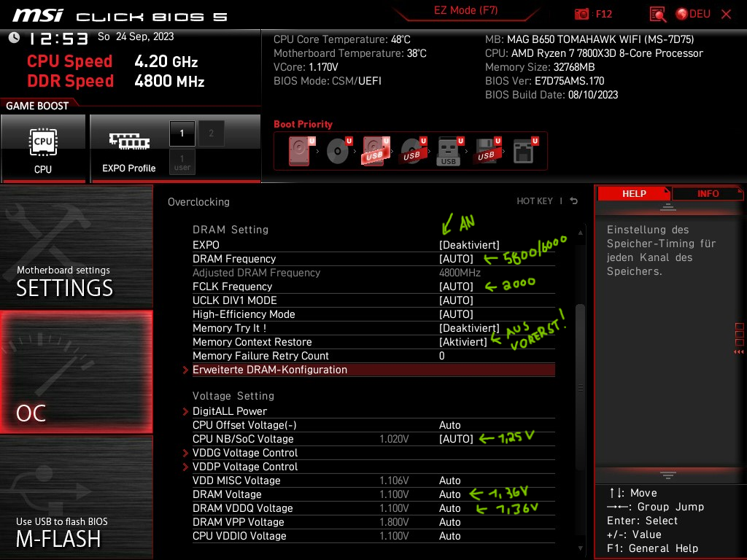This screenshot has height=560, width=747.
Task: Select EXPO user profile 1
Action: (182, 162)
